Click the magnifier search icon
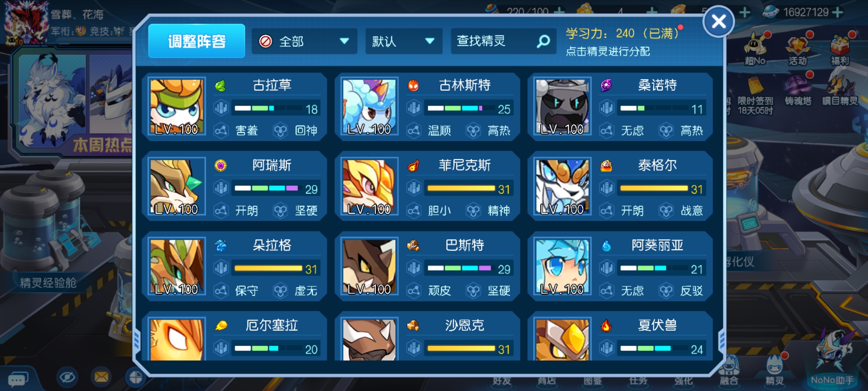868x391 pixels. (543, 42)
